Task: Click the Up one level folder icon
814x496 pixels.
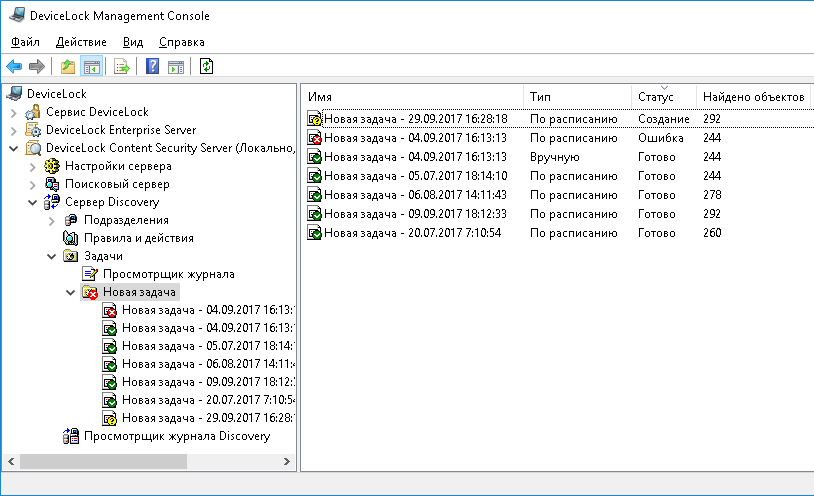Action: pyautogui.click(x=68, y=67)
